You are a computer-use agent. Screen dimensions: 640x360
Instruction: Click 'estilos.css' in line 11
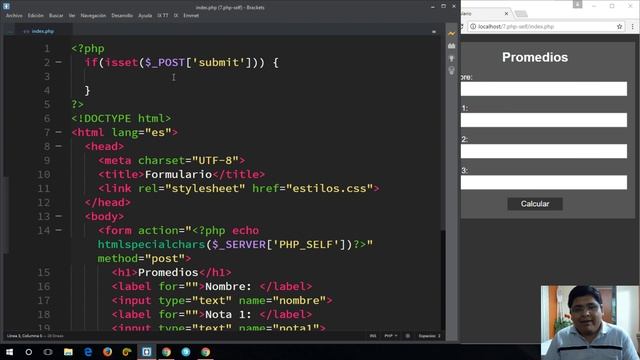pyautogui.click(x=329, y=189)
